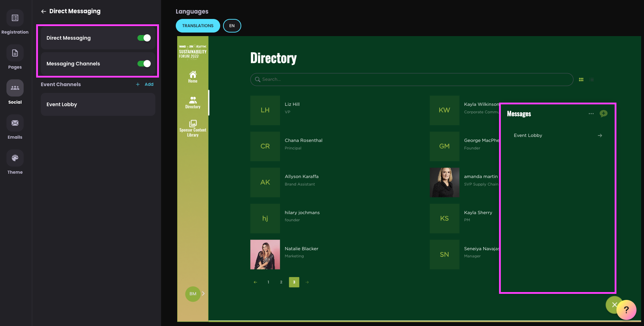Select directory page 3
This screenshot has height=326, width=644.
(294, 282)
